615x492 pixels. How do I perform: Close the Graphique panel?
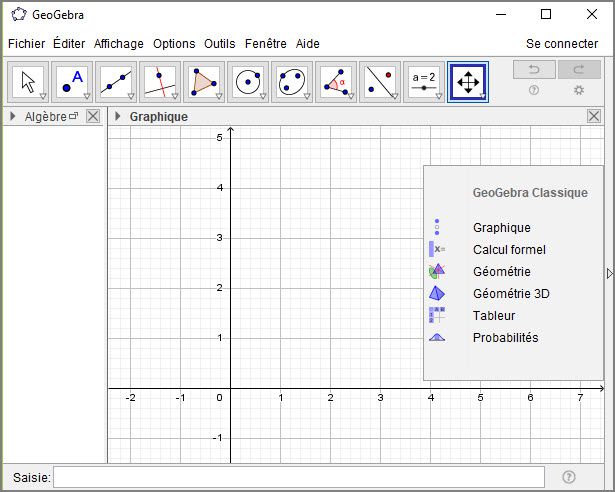594,116
